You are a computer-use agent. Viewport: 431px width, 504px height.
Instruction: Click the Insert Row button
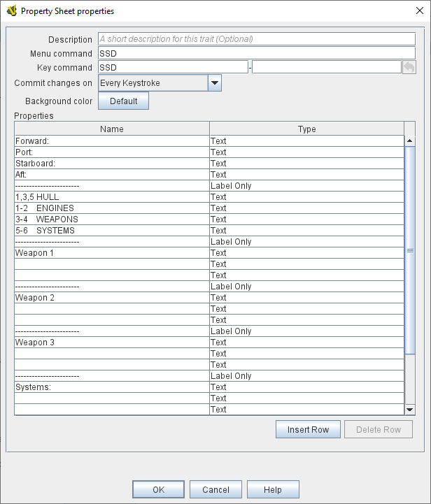tap(308, 429)
